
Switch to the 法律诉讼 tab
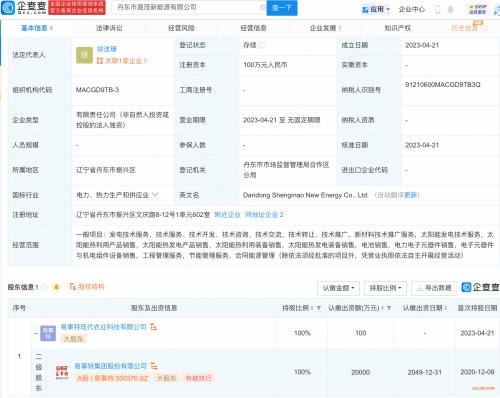[x=109, y=28]
